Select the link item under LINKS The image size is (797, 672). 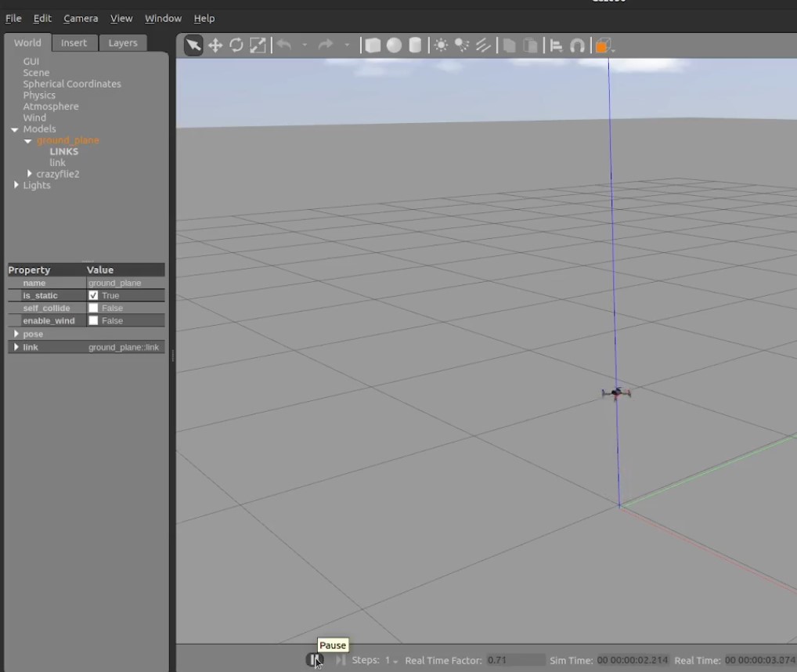[57, 163]
